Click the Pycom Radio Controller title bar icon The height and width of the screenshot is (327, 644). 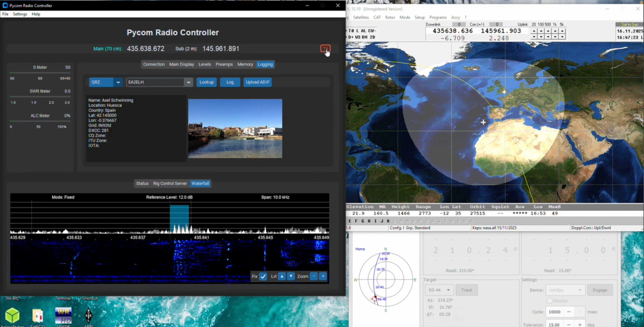(5, 6)
